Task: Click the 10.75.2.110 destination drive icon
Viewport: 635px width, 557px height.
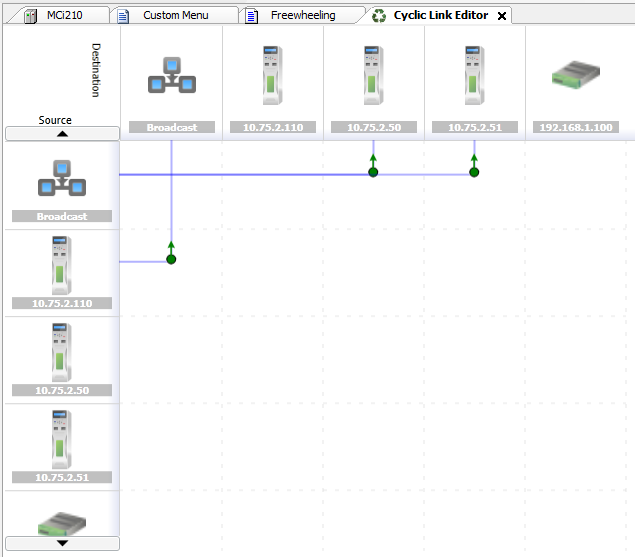Action: pos(272,76)
